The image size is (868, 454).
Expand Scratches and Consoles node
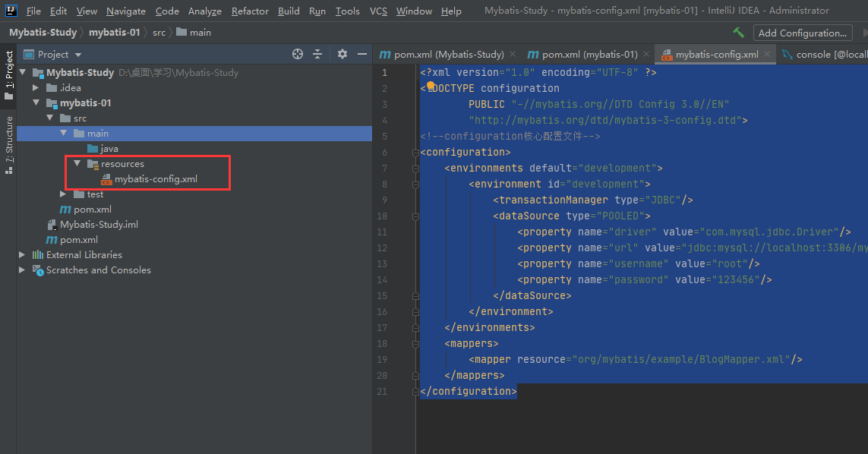pos(22,270)
